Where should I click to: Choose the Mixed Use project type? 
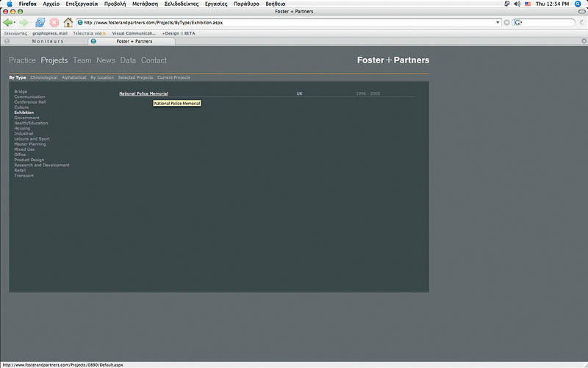click(x=24, y=149)
